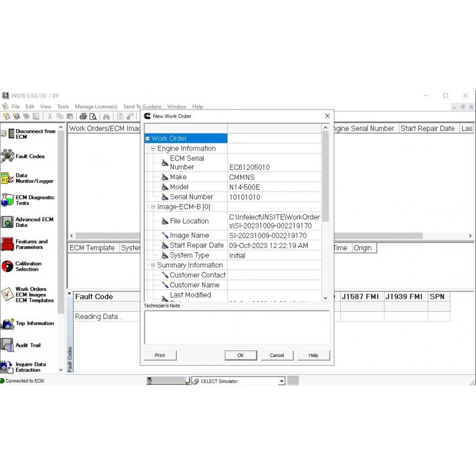Viewport: 476px width, 476px height.
Task: Open the Help menu in menu bar
Action: click(198, 107)
